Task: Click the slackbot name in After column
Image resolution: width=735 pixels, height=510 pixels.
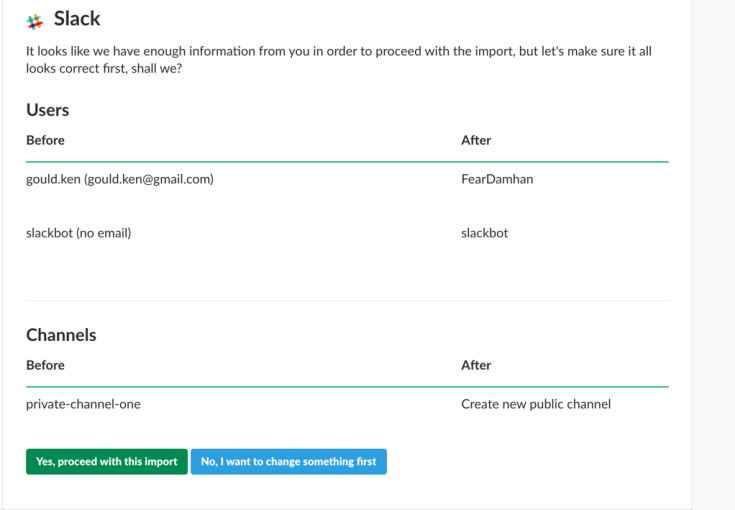Action: [484, 233]
